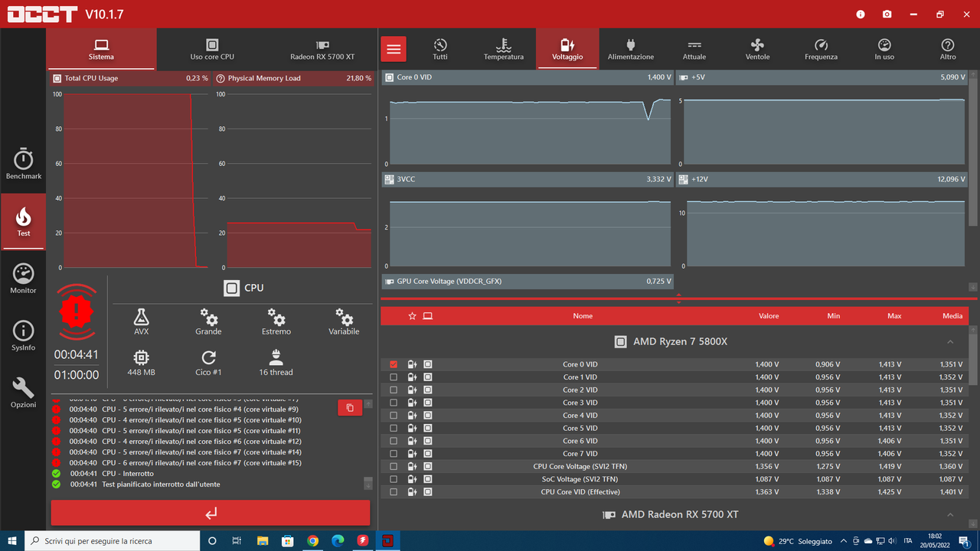Take a screenshot with the camera icon
This screenshot has height=551, width=980.
point(887,15)
